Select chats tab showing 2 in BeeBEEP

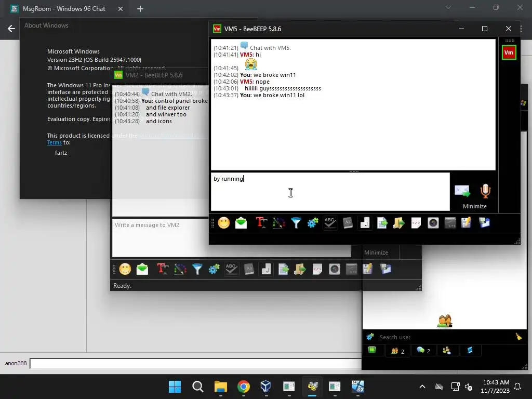(x=423, y=351)
